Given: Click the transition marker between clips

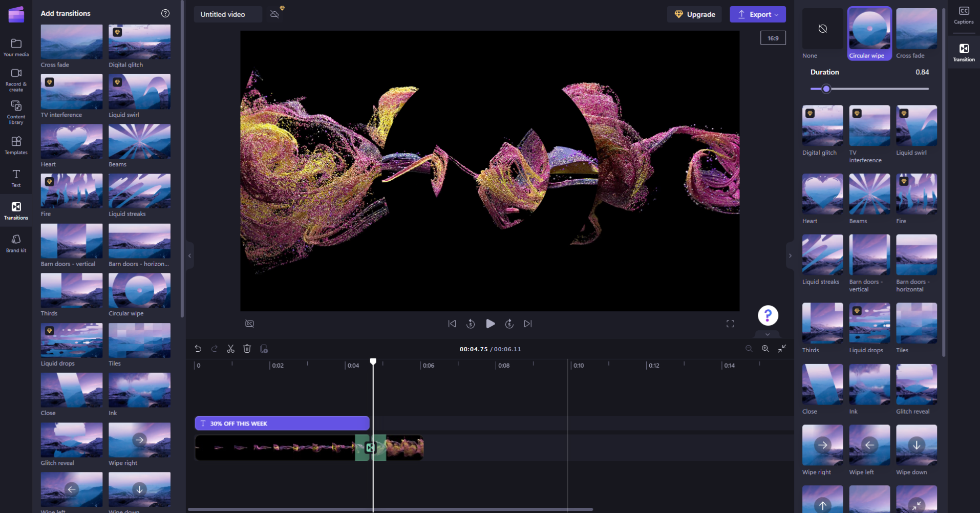Looking at the screenshot, I should pos(371,448).
